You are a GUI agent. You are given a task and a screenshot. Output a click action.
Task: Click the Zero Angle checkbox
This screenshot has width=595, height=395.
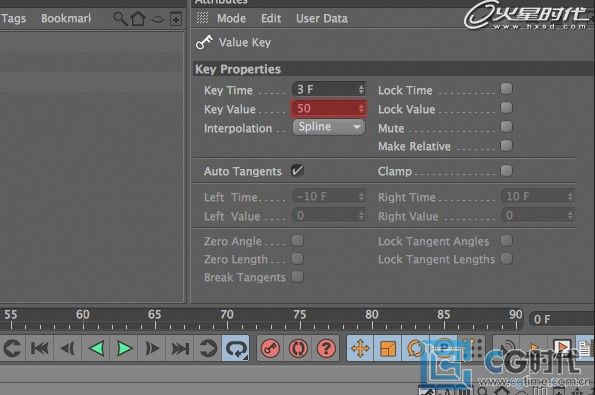point(298,240)
